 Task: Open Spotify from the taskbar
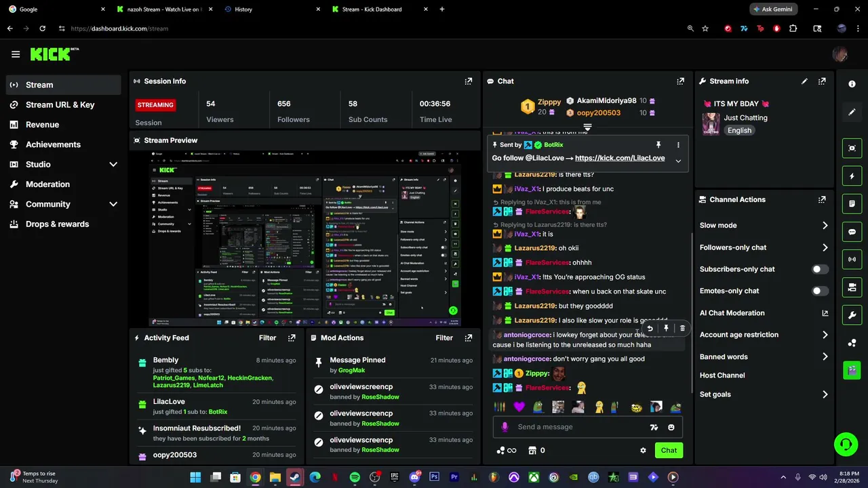point(355,477)
